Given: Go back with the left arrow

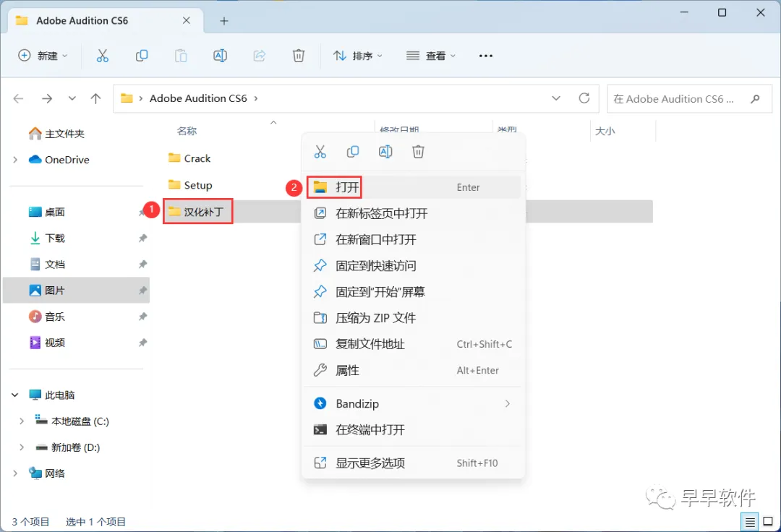Looking at the screenshot, I should click(x=18, y=98).
